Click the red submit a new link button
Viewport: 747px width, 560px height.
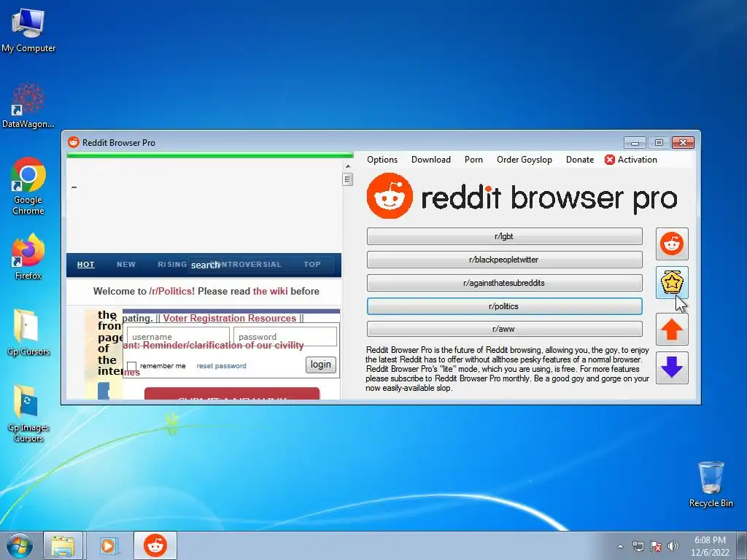click(232, 394)
